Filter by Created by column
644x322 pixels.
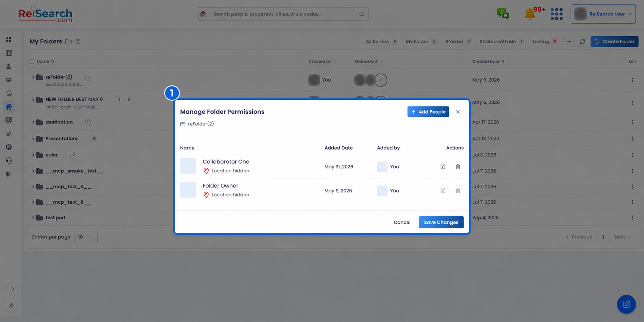335,62
